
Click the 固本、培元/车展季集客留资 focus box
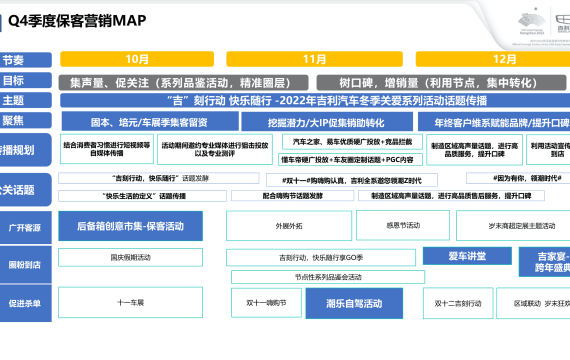(150, 121)
